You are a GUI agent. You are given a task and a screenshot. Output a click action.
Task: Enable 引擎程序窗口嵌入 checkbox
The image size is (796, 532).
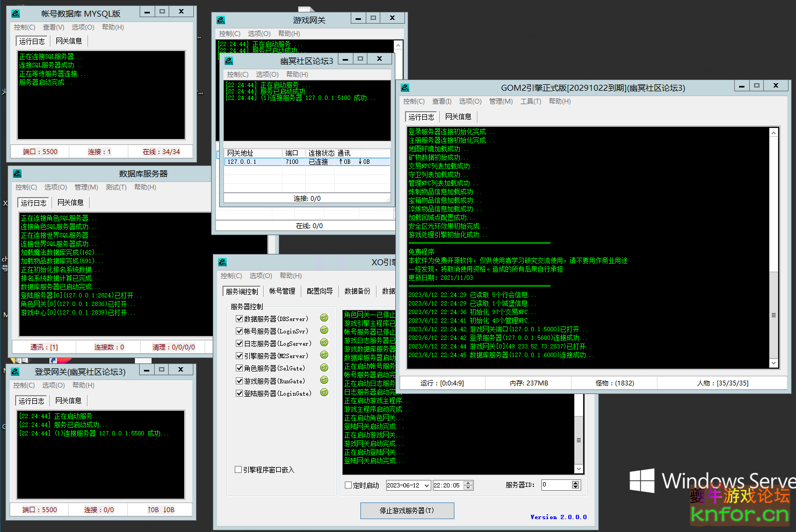point(238,469)
